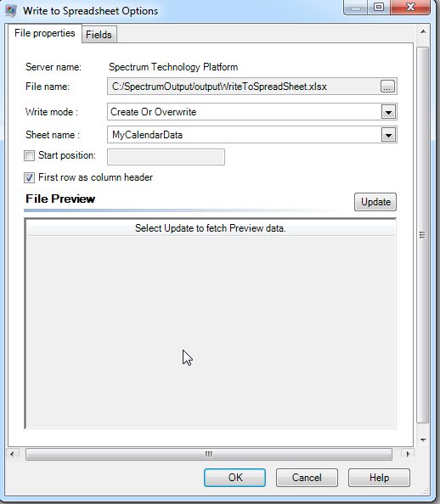This screenshot has height=504, width=440.
Task: Enable the Start position checkbox
Action: pos(29,156)
